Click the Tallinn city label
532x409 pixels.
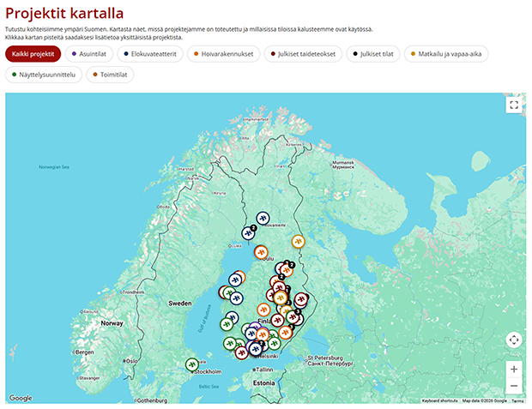tap(264, 370)
